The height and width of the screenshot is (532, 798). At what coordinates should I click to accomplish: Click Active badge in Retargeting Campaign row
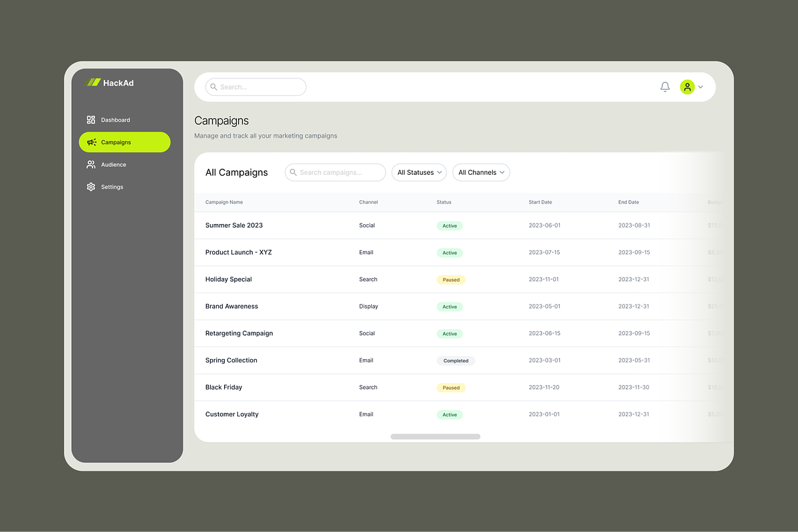click(x=450, y=334)
